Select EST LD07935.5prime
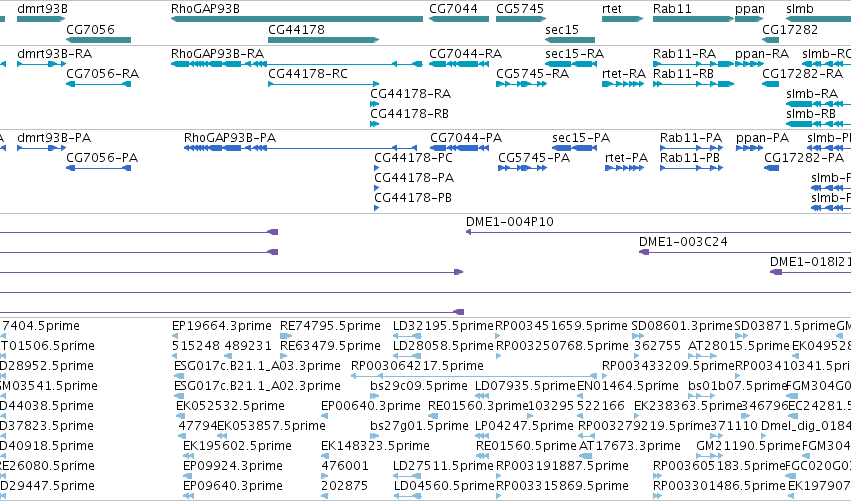The height and width of the screenshot is (501, 851). (525, 386)
